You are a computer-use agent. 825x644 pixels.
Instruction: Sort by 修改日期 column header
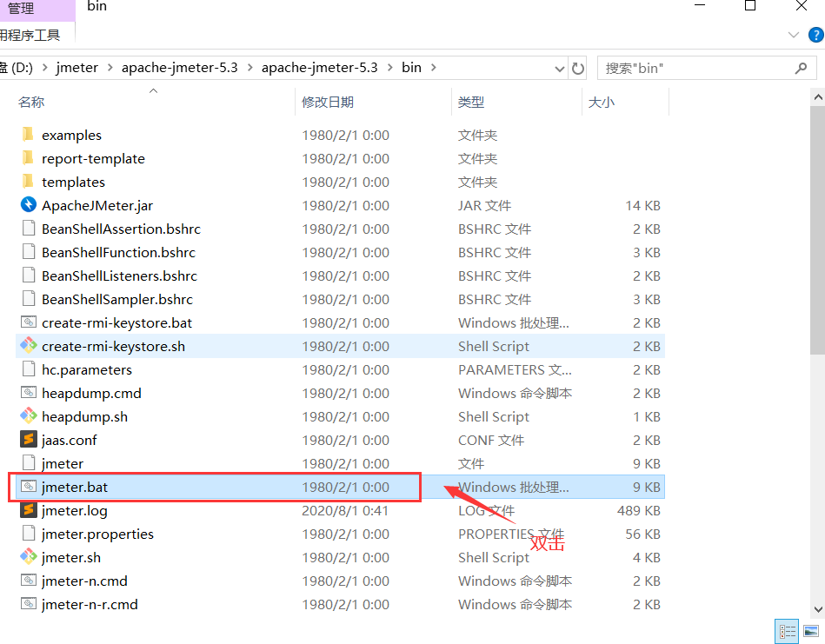pyautogui.click(x=327, y=102)
